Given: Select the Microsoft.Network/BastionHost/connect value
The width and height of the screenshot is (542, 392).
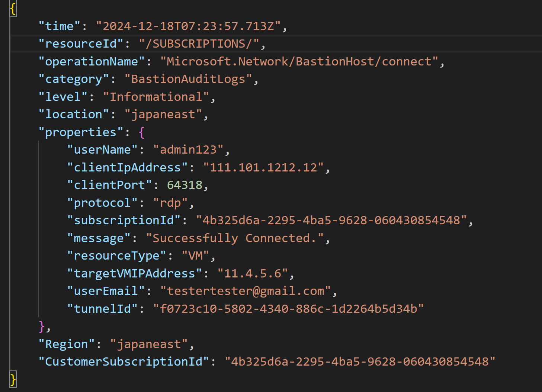Looking at the screenshot, I should pyautogui.click(x=299, y=61).
